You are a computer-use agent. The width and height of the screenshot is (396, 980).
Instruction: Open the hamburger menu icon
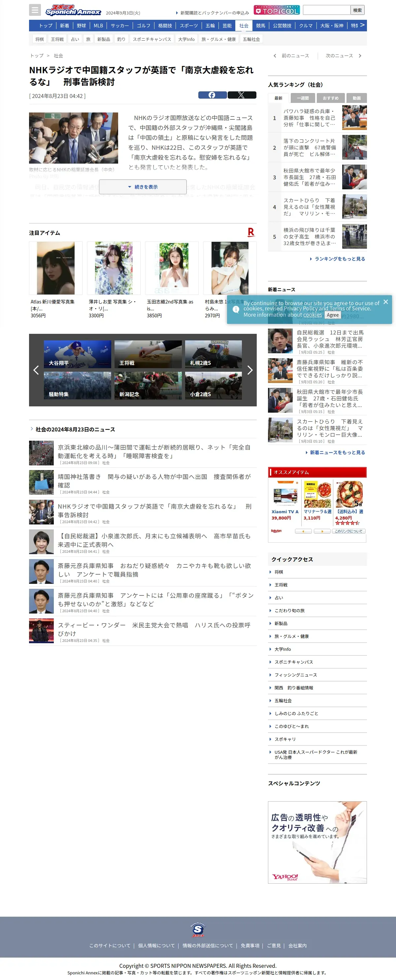point(35,10)
